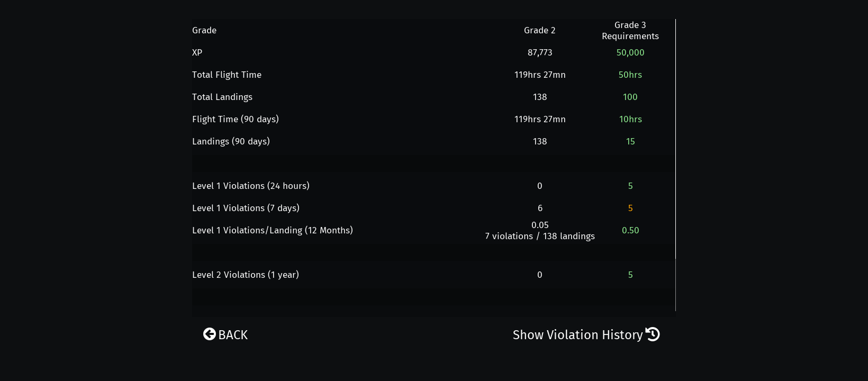Select the XP row label
This screenshot has width=868, height=381.
[197, 52]
